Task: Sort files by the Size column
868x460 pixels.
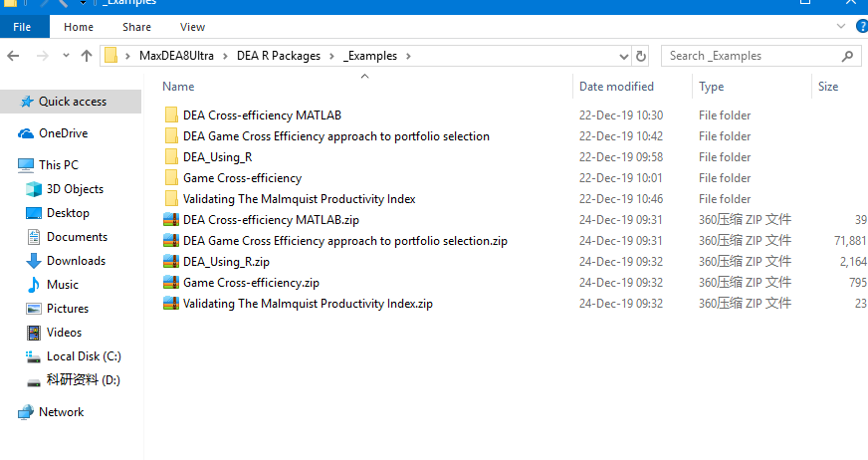Action: (828, 87)
